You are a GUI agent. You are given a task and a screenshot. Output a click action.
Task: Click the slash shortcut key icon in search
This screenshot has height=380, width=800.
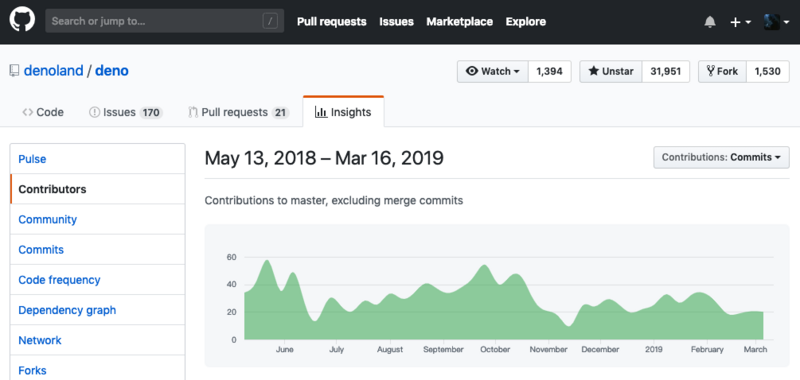point(270,21)
